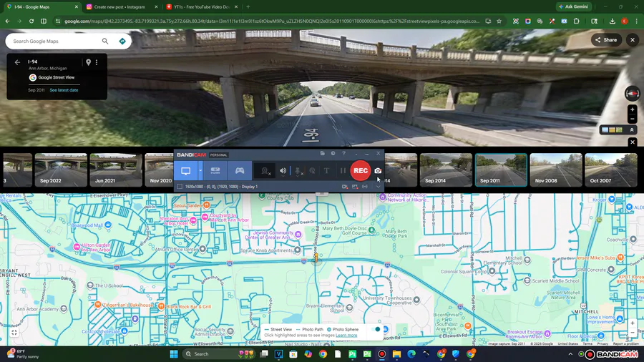This screenshot has height=362, width=644.
Task: Zoom in Street View with plus
Action: [632, 109]
